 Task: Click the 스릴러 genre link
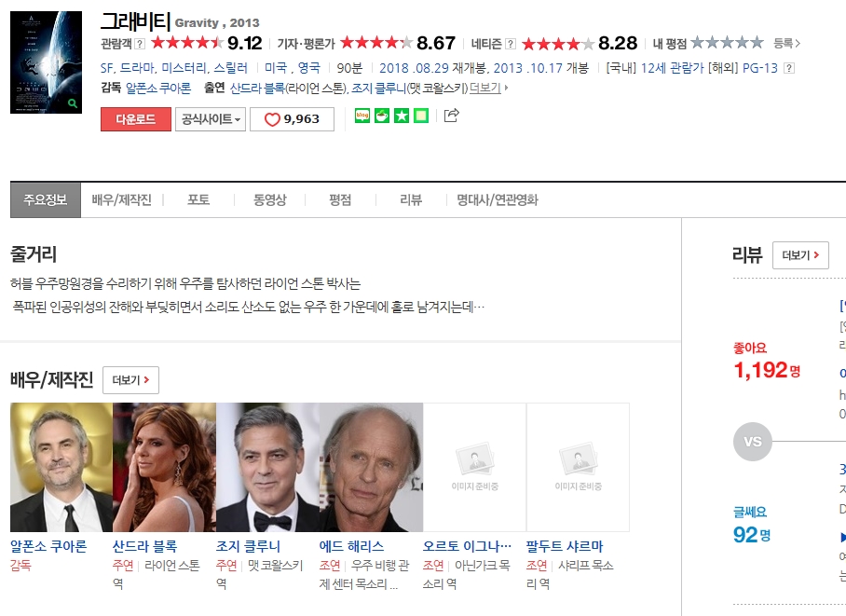[230, 68]
